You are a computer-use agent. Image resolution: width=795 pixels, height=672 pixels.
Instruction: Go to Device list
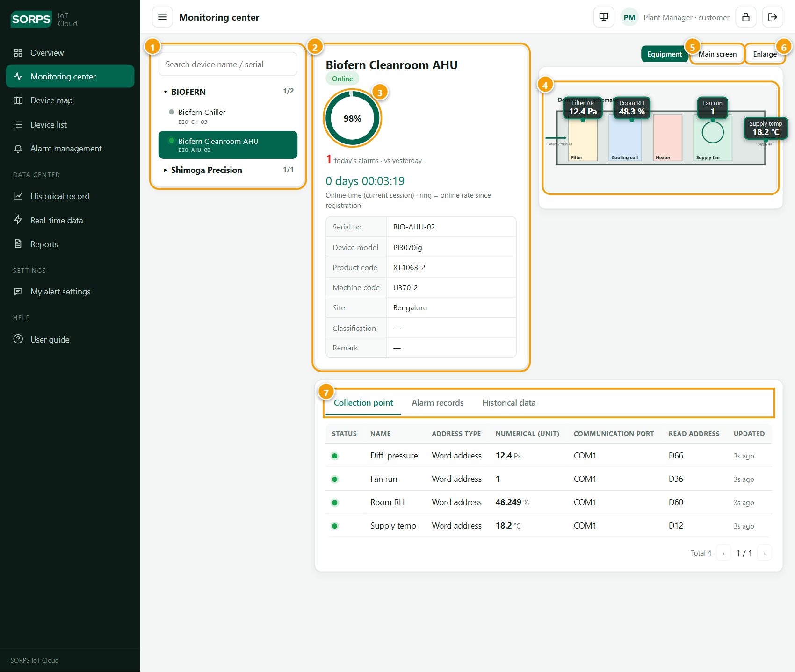[x=70, y=125]
